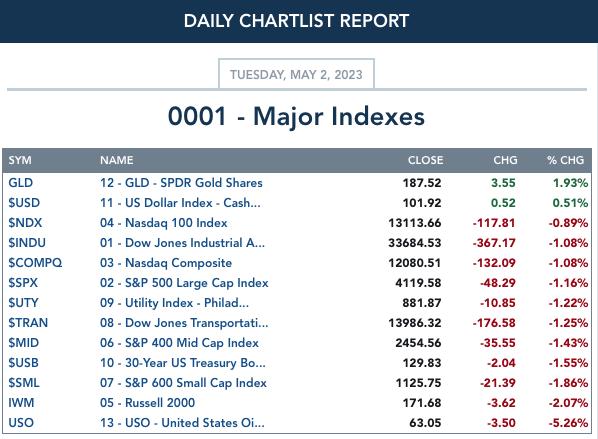The width and height of the screenshot is (598, 439).
Task: Select the $INDU symbol
Action: [27, 243]
